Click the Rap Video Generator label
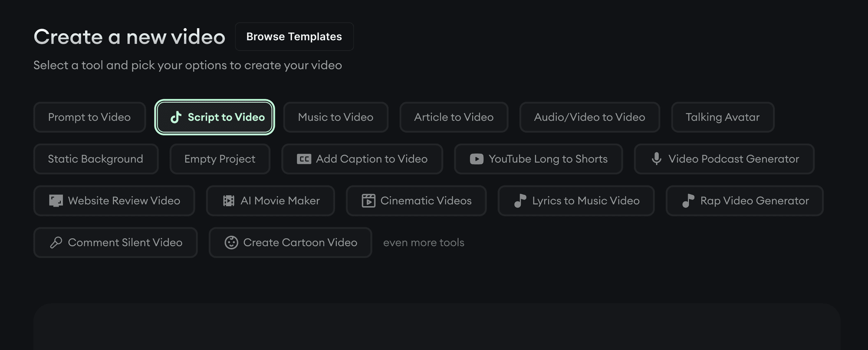Viewport: 868px width, 350px height. point(754,201)
